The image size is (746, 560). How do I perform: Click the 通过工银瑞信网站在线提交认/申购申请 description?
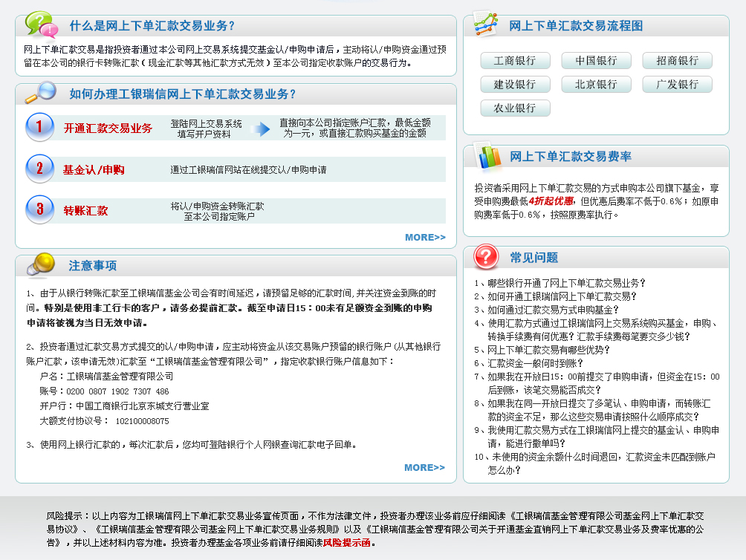click(248, 170)
